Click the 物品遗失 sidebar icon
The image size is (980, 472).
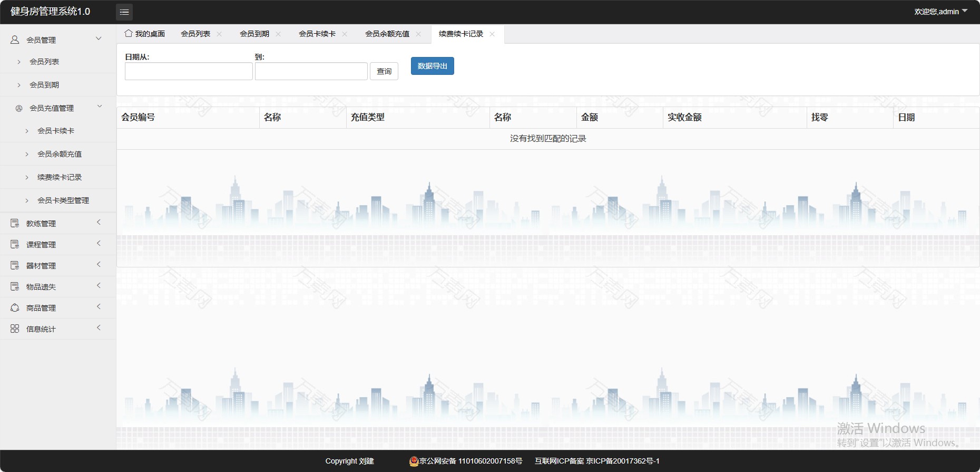point(15,287)
